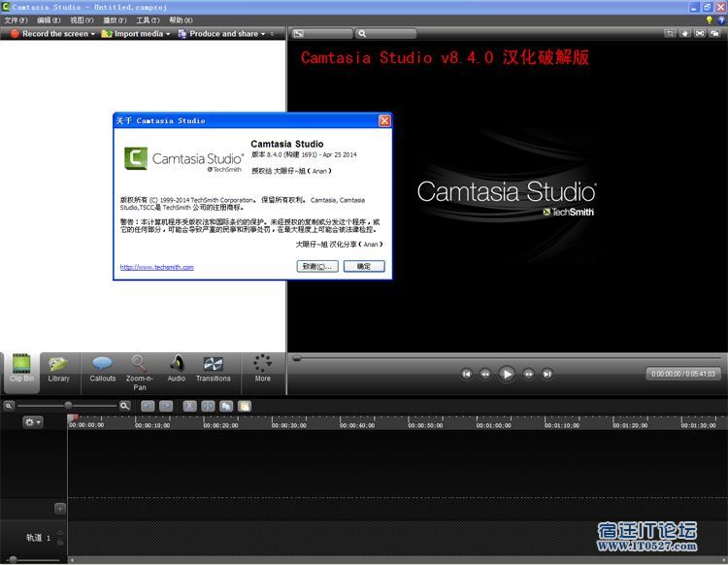Click the toolbar overflow arrow after Produce and share
The height and width of the screenshot is (565, 728).
click(272, 34)
